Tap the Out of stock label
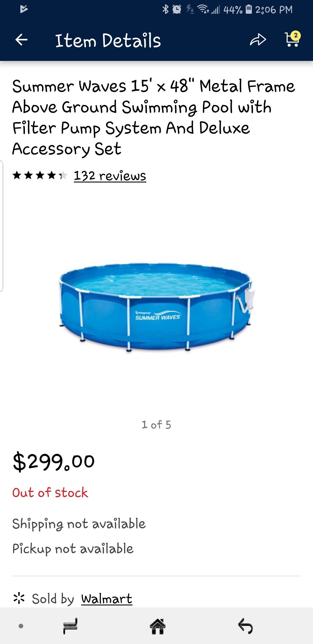The width and height of the screenshot is (313, 644). tap(50, 493)
